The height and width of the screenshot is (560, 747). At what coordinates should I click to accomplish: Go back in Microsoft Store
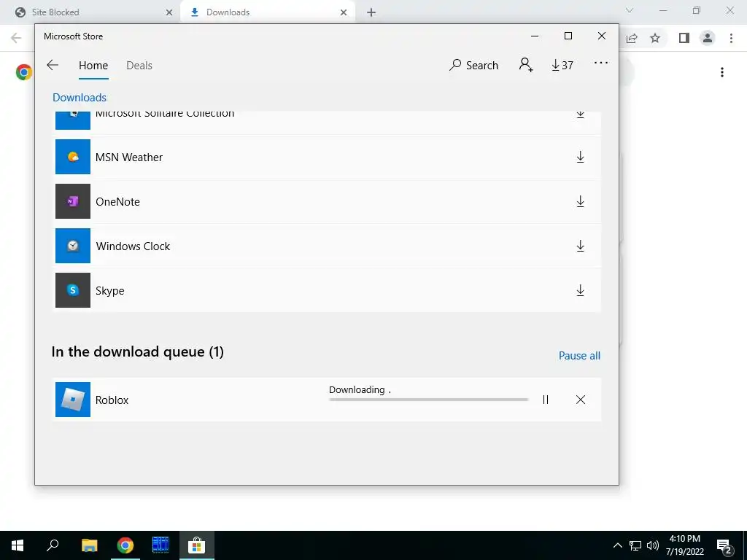pyautogui.click(x=53, y=65)
